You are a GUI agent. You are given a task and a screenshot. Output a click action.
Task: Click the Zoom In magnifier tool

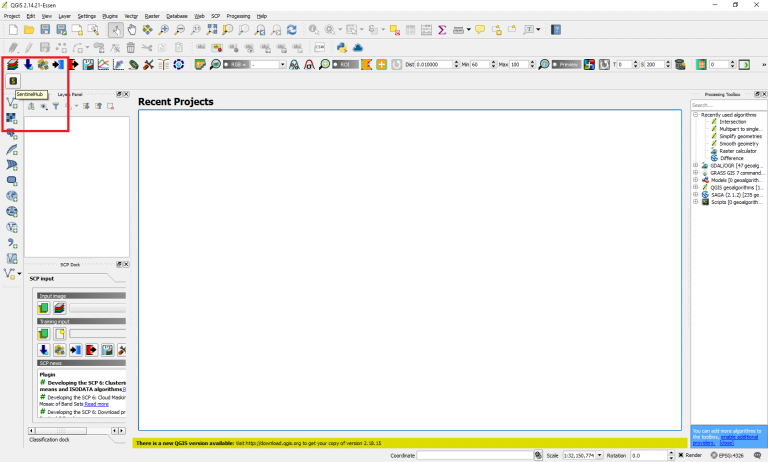point(164,30)
